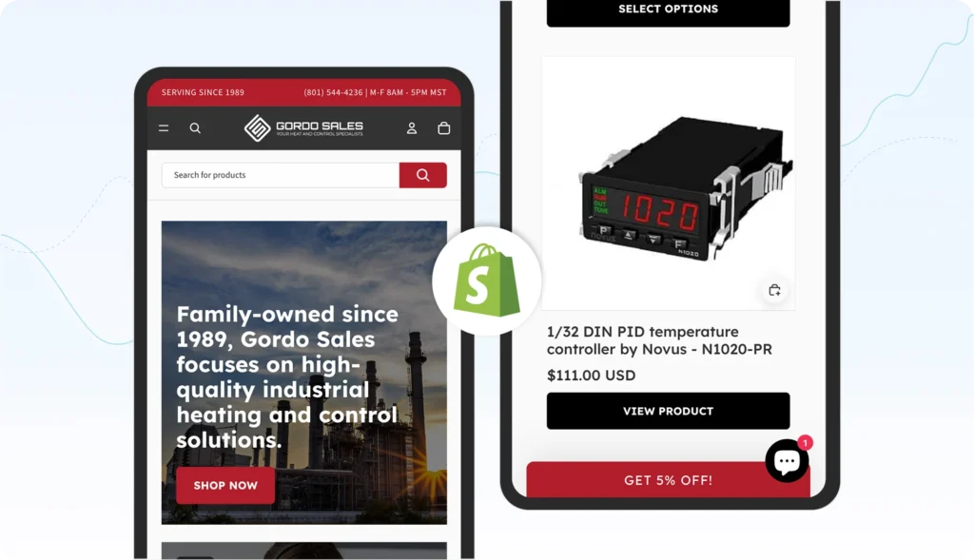Click the chat notification badge

(805, 443)
